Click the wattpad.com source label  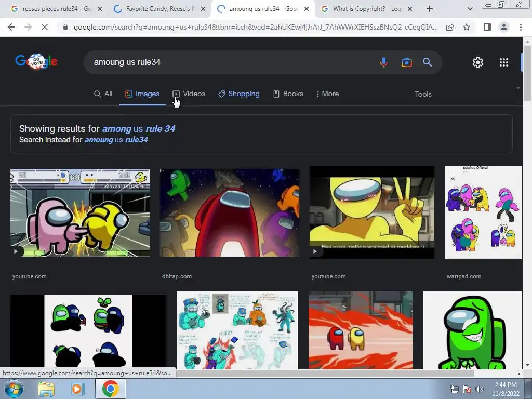click(x=464, y=276)
